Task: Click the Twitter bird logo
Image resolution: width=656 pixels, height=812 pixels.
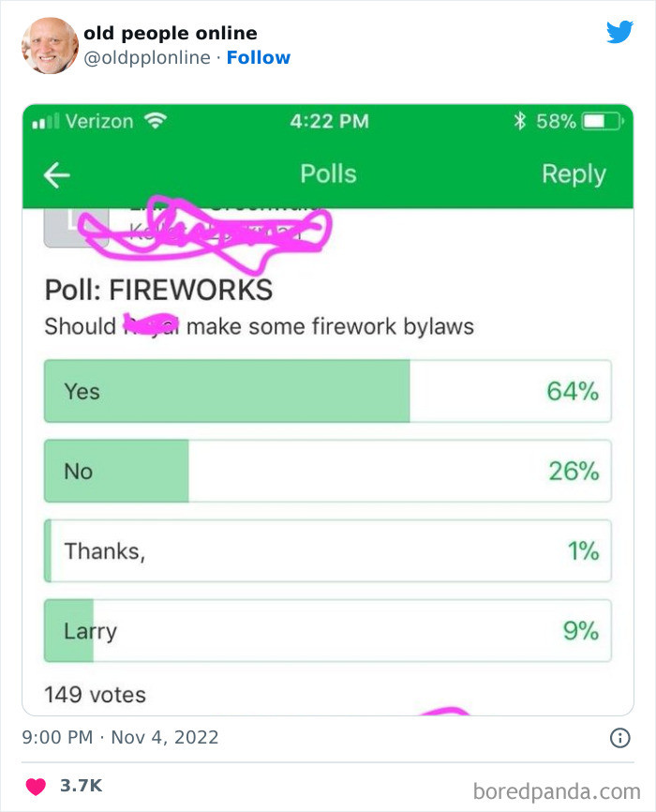Action: 619,32
